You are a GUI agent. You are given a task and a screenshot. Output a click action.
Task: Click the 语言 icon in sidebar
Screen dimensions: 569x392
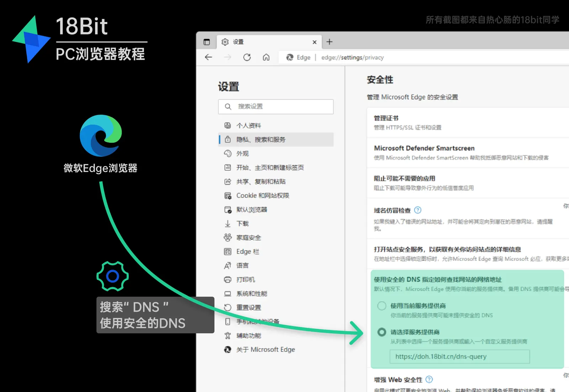(228, 265)
